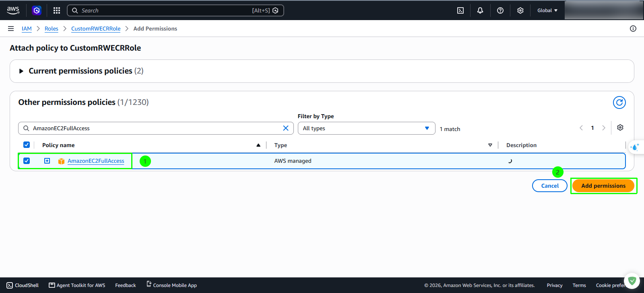This screenshot has width=644, height=293.
Task: Open table preferences gear icon
Action: [620, 127]
